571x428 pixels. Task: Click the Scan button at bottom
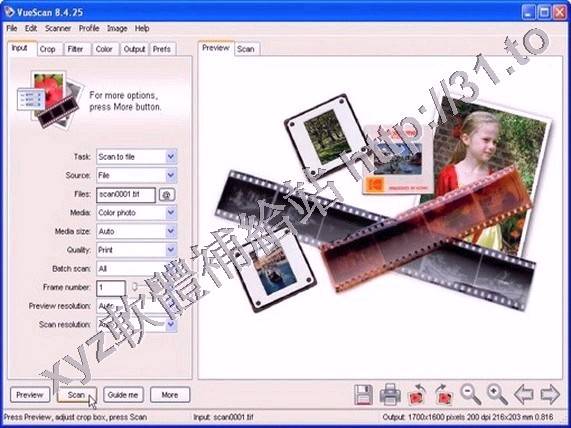(76, 395)
